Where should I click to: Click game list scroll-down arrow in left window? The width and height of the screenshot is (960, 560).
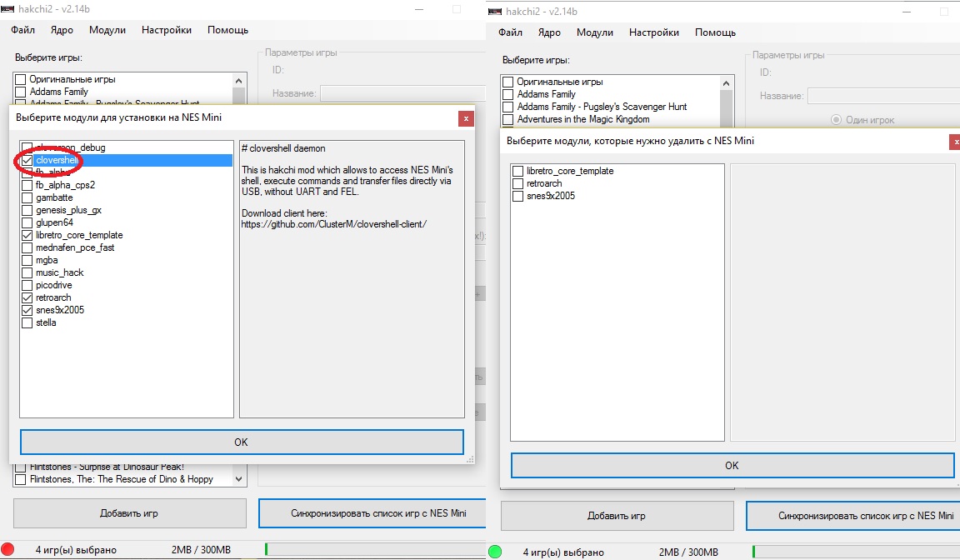(x=239, y=479)
